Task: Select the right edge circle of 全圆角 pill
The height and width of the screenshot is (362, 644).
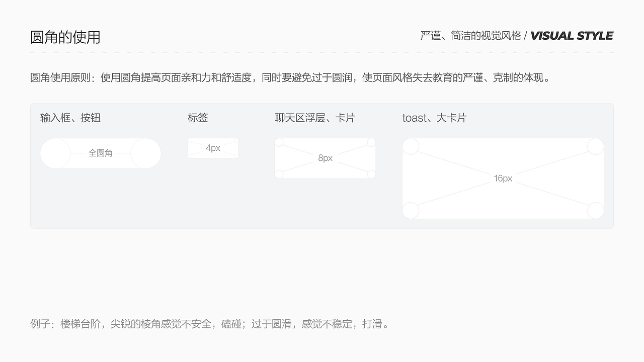Action: [x=145, y=153]
